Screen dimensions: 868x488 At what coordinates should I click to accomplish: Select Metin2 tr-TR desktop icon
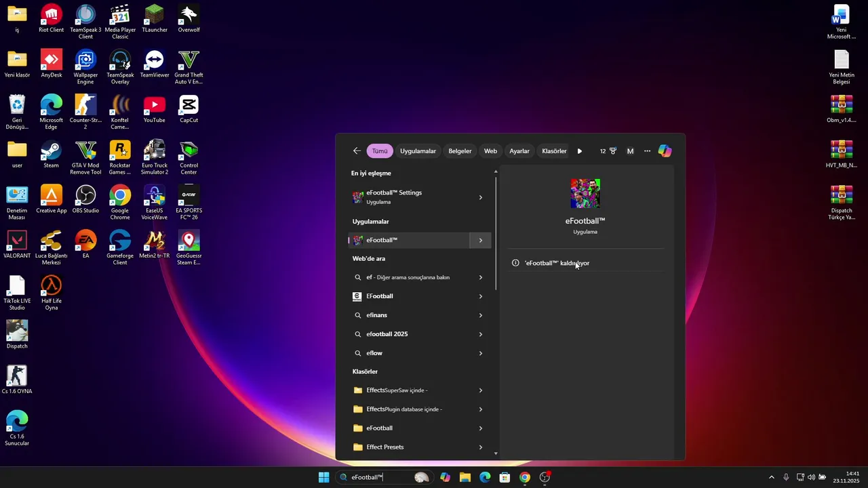pyautogui.click(x=155, y=245)
